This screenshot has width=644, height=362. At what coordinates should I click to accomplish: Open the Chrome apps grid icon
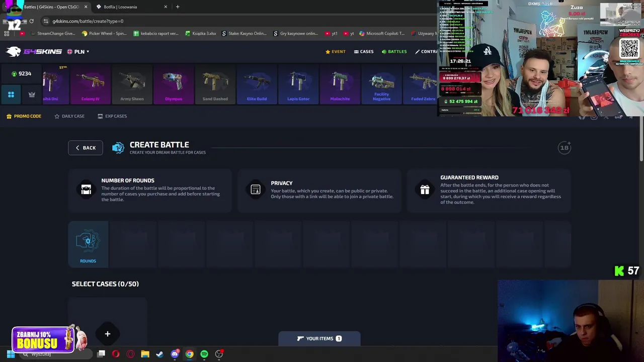click(7, 34)
